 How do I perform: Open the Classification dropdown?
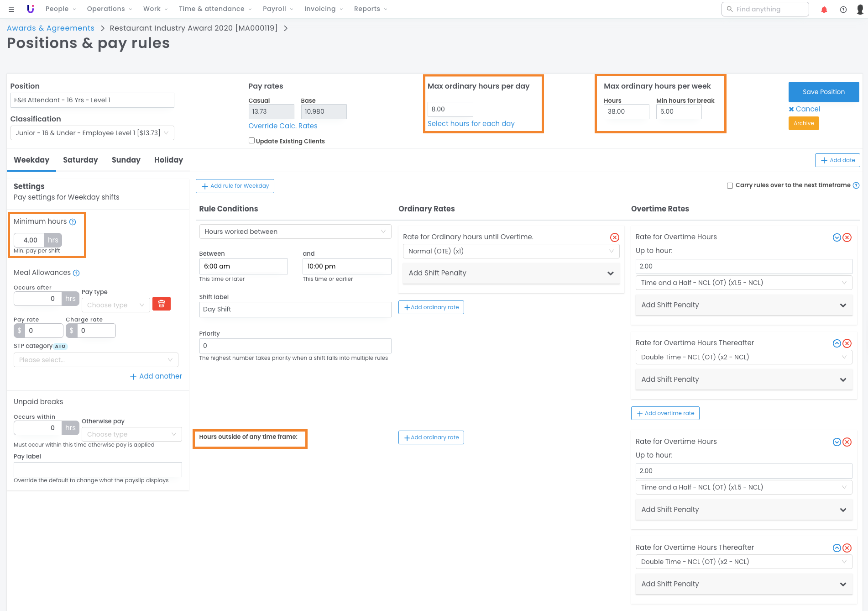(92, 133)
